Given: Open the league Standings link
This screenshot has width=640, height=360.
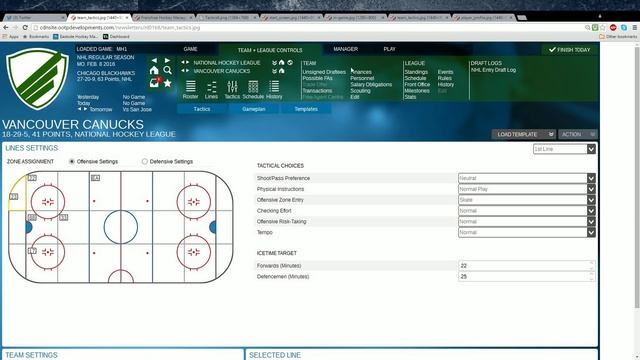Looking at the screenshot, I should (416, 72).
